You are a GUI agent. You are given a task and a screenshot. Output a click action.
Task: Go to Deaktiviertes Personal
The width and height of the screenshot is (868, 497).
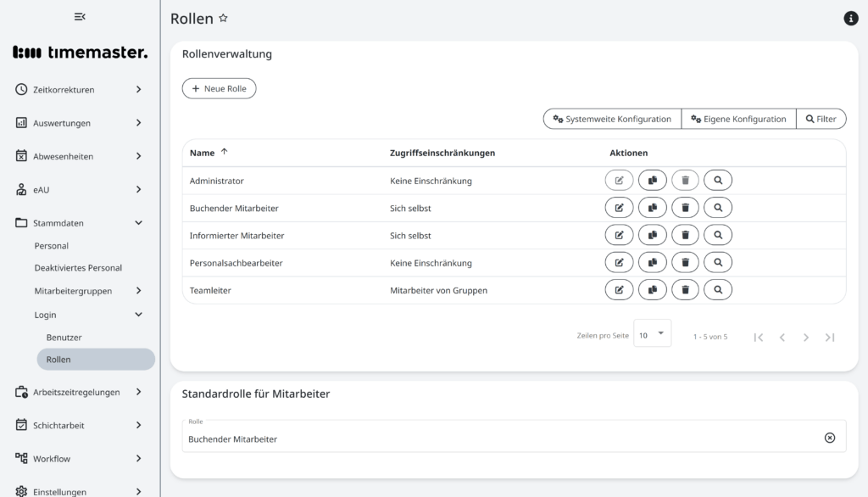point(78,268)
